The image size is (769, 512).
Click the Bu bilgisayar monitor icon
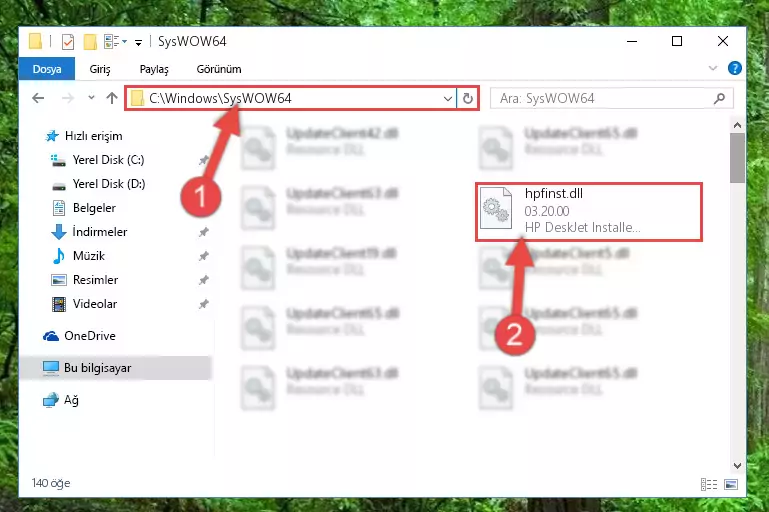coord(51,368)
